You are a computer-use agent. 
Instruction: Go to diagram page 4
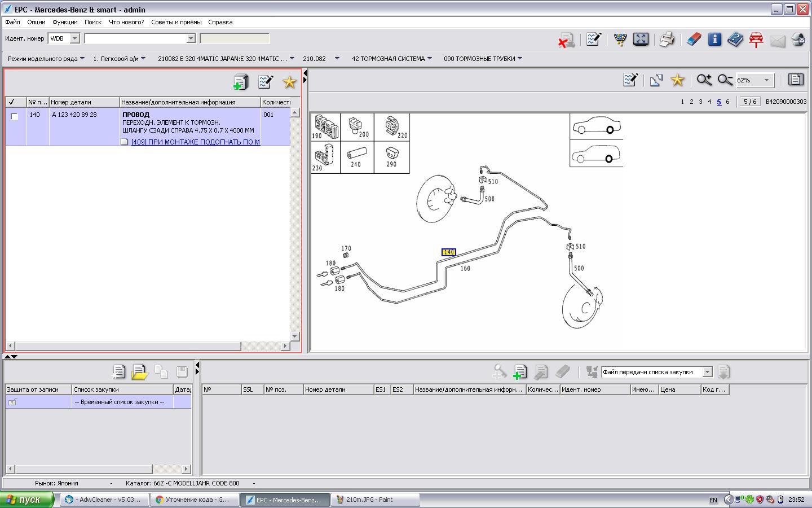(x=709, y=102)
